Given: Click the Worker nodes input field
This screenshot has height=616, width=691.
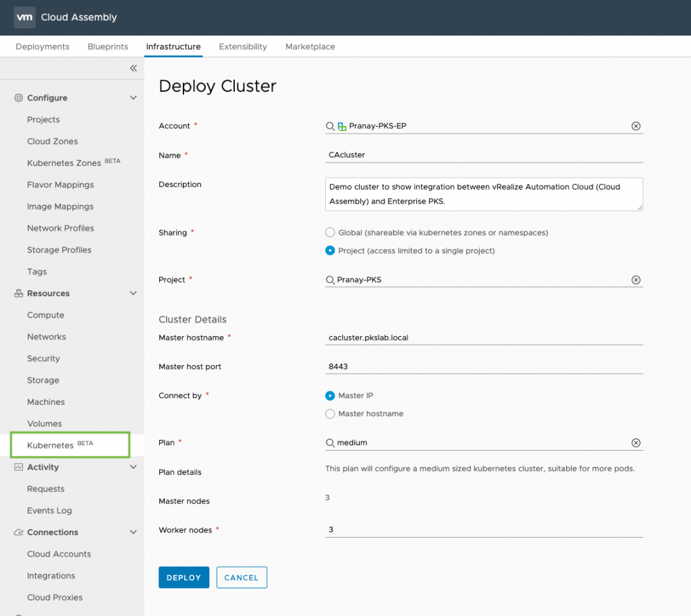Looking at the screenshot, I should click(x=484, y=530).
